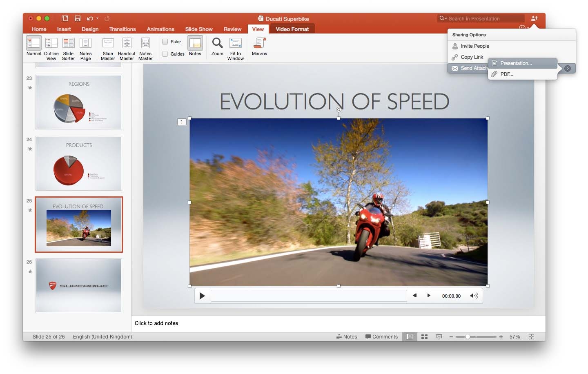
Task: Open the Notes Master
Action: click(x=145, y=49)
